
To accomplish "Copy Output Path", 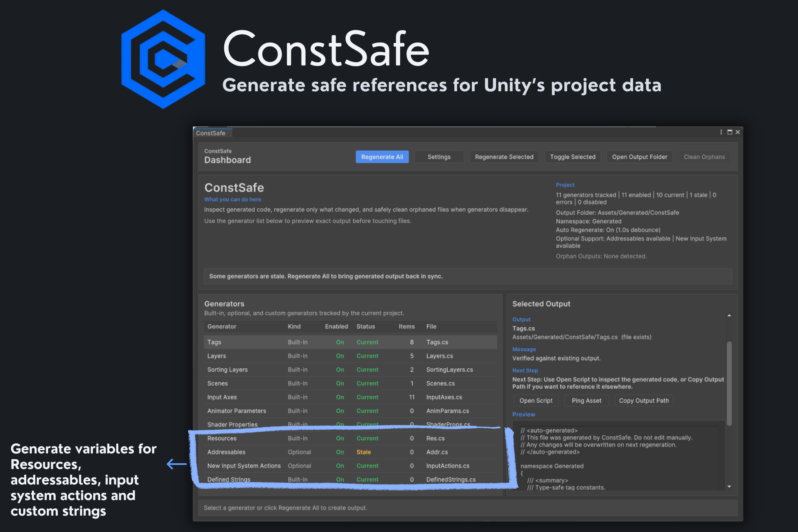I will [x=644, y=401].
